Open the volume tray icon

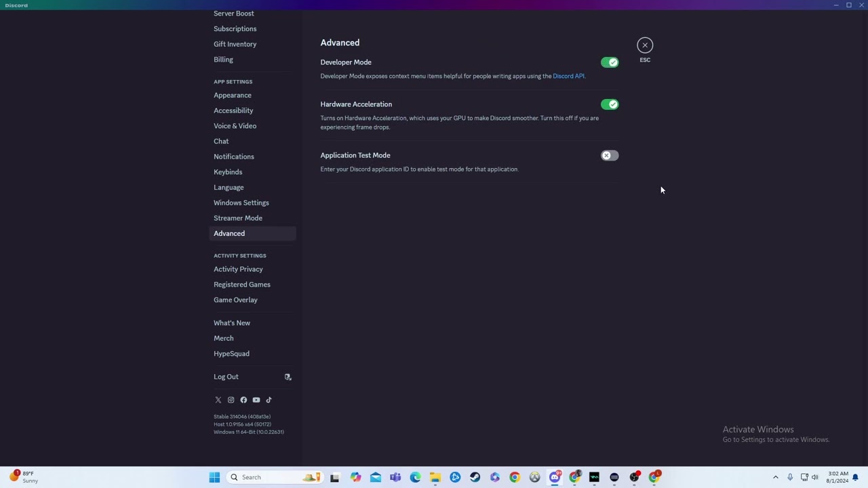pos(815,477)
